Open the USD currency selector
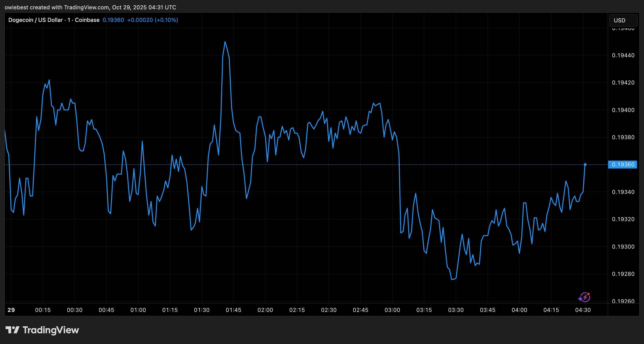The height and width of the screenshot is (344, 644). coord(623,20)
